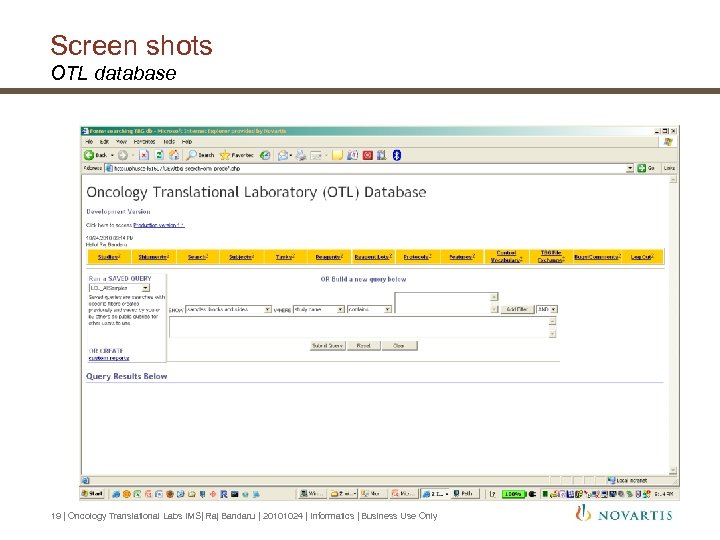The image size is (720, 540).
Task: Click the Forward navigation arrow
Action: click(x=123, y=155)
